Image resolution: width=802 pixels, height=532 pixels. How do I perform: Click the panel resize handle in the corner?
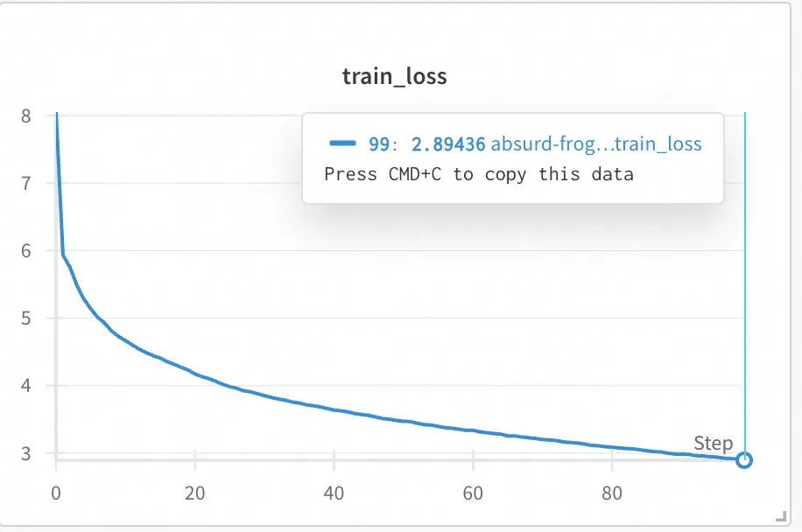pos(781,516)
